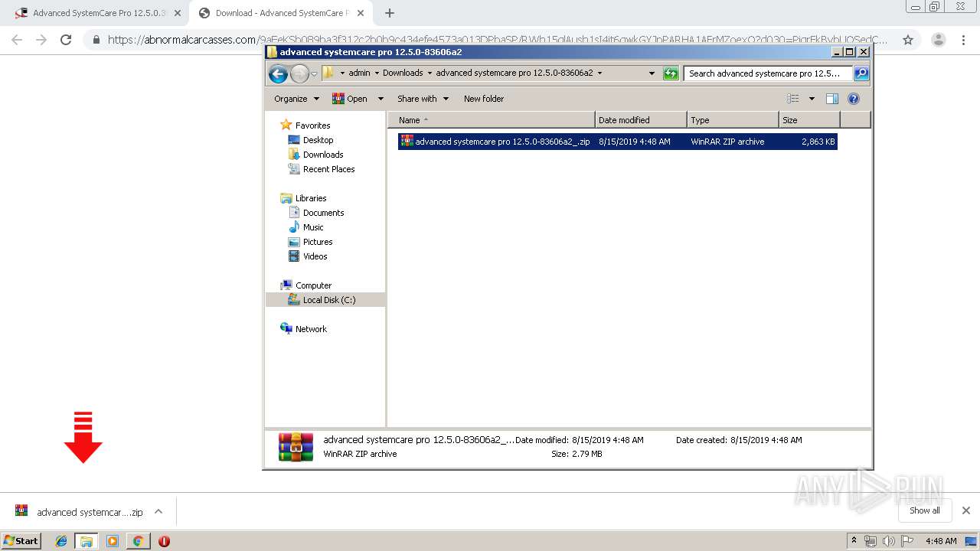Open Downloads under Favorites
The height and width of the screenshot is (551, 980).
point(323,155)
